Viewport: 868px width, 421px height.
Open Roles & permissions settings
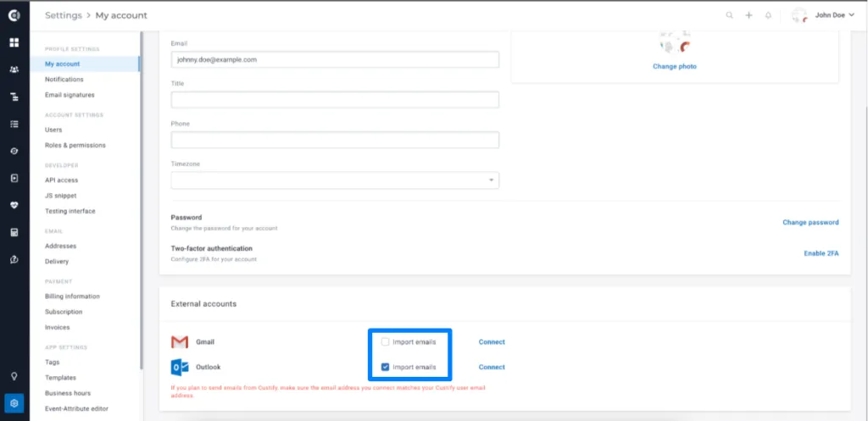[x=75, y=146]
